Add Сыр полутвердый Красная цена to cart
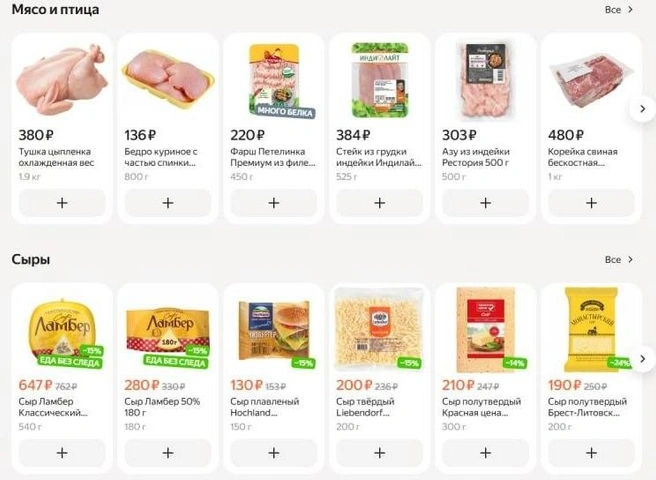Viewport: 656px width, 480px height. click(x=485, y=452)
